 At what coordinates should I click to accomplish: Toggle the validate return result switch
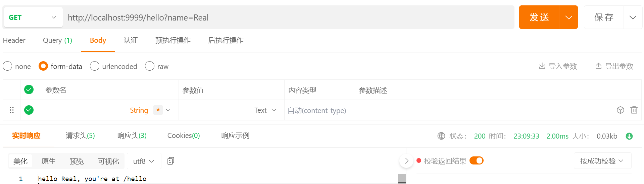coord(476,161)
